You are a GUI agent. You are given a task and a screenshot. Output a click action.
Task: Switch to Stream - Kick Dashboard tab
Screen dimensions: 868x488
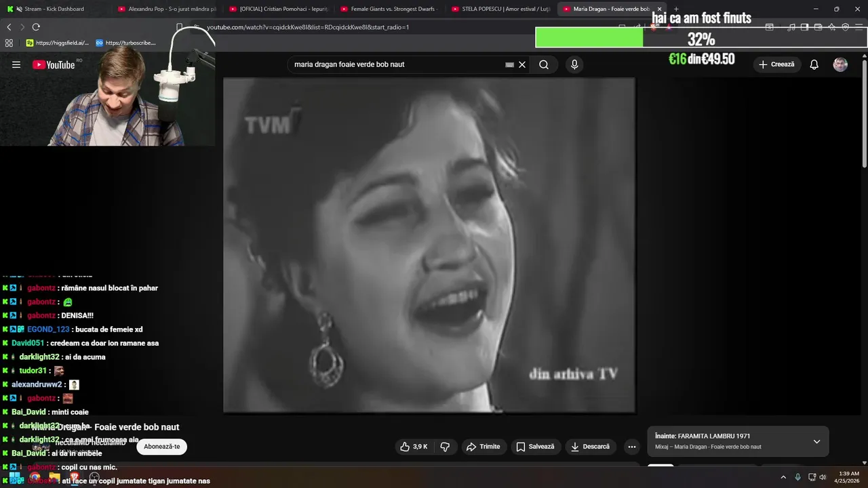53,9
